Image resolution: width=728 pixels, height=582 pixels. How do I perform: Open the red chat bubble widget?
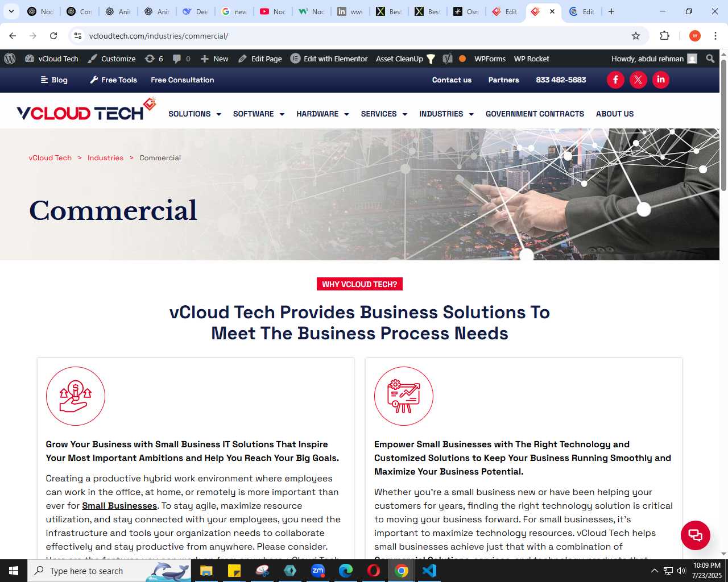[x=696, y=535]
